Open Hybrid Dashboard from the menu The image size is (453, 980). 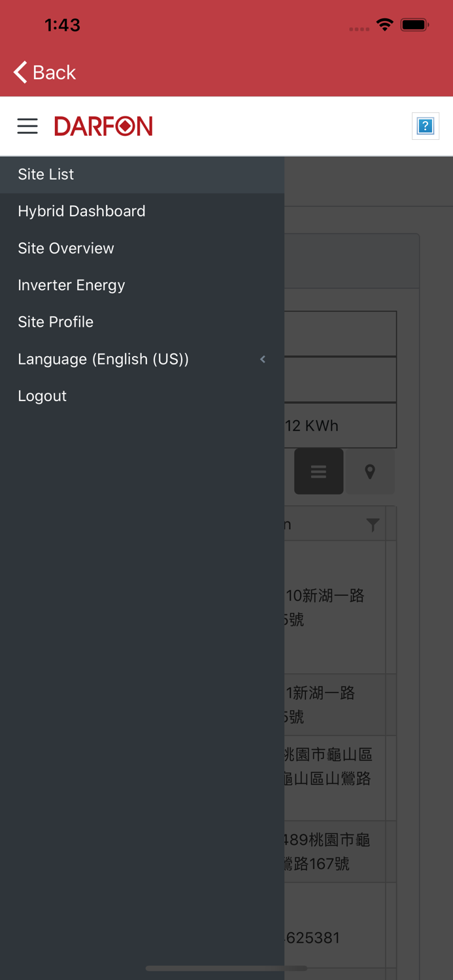pyautogui.click(x=82, y=210)
